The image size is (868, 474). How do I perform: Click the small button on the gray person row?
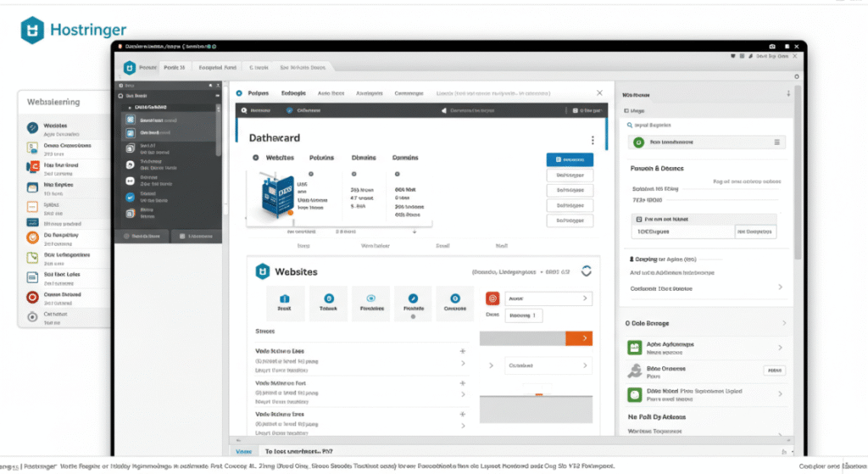(775, 371)
